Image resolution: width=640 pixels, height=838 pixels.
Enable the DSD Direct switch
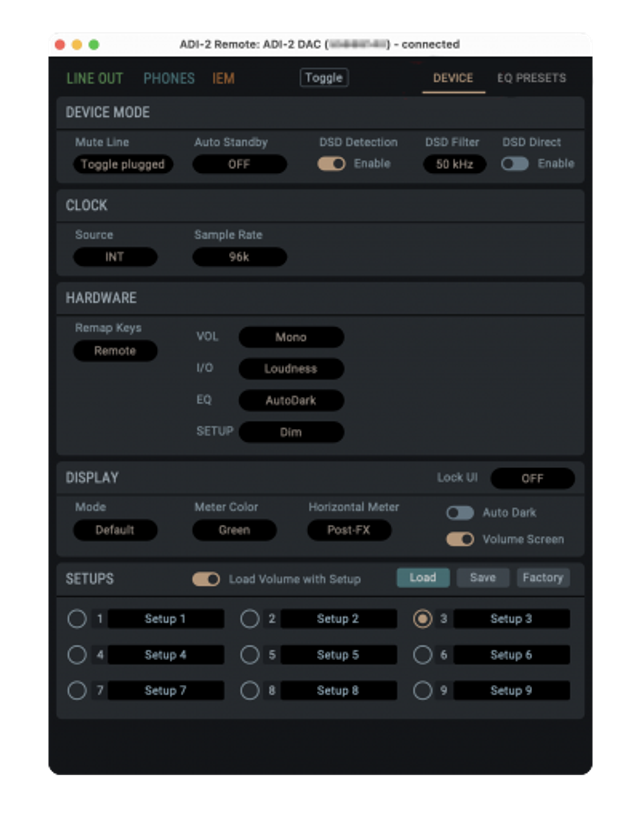514,164
